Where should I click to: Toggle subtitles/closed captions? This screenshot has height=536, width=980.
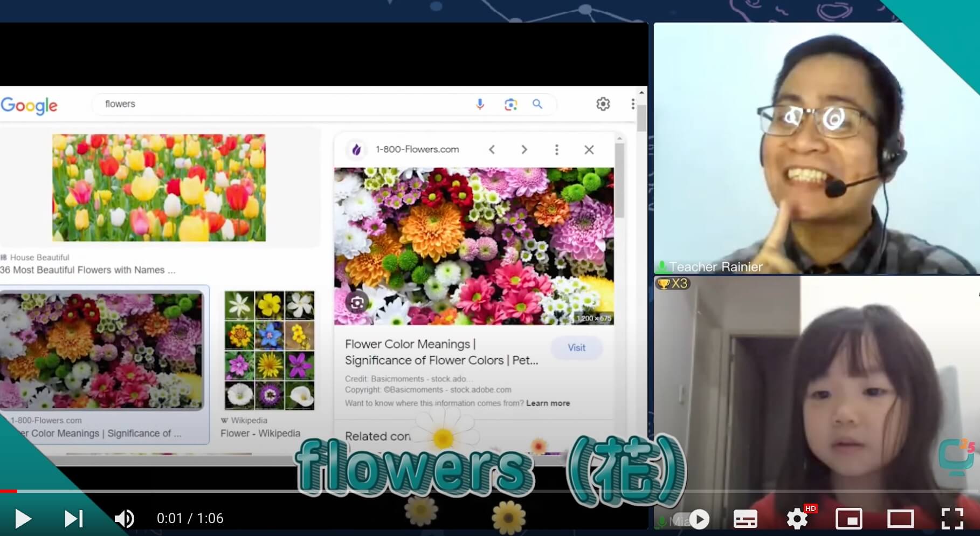(x=746, y=519)
